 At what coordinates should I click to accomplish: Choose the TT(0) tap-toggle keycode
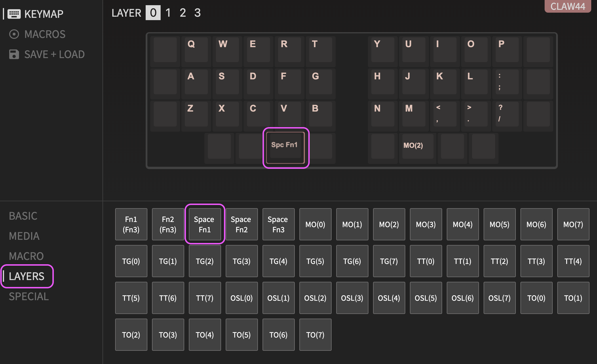pyautogui.click(x=425, y=261)
